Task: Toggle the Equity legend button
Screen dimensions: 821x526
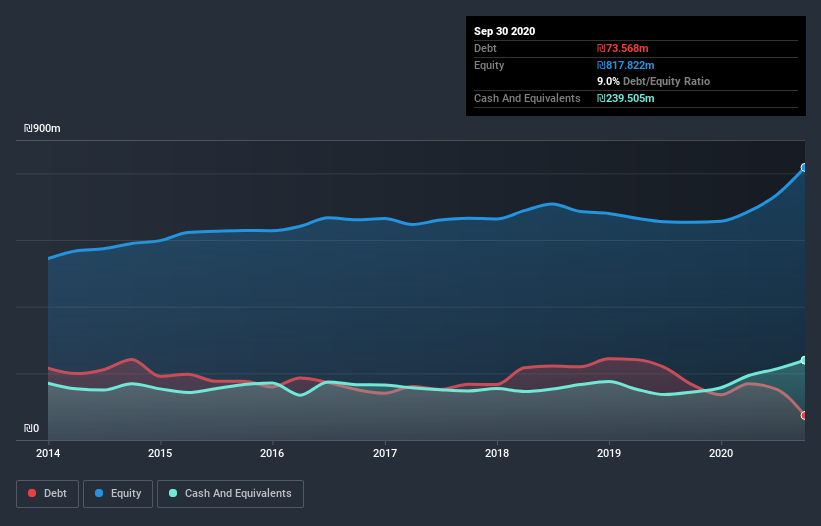Action: pos(118,494)
